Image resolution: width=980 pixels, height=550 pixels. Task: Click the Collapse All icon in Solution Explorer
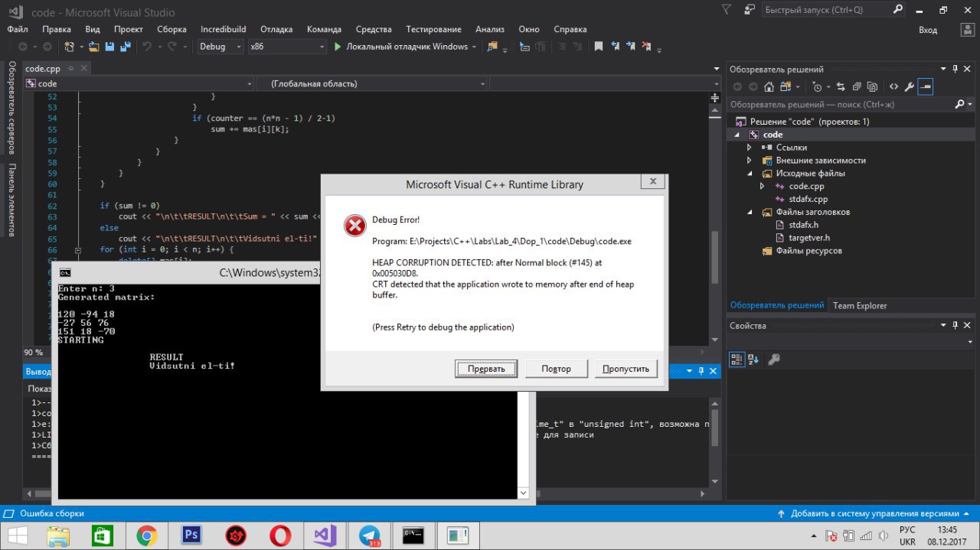[x=857, y=86]
